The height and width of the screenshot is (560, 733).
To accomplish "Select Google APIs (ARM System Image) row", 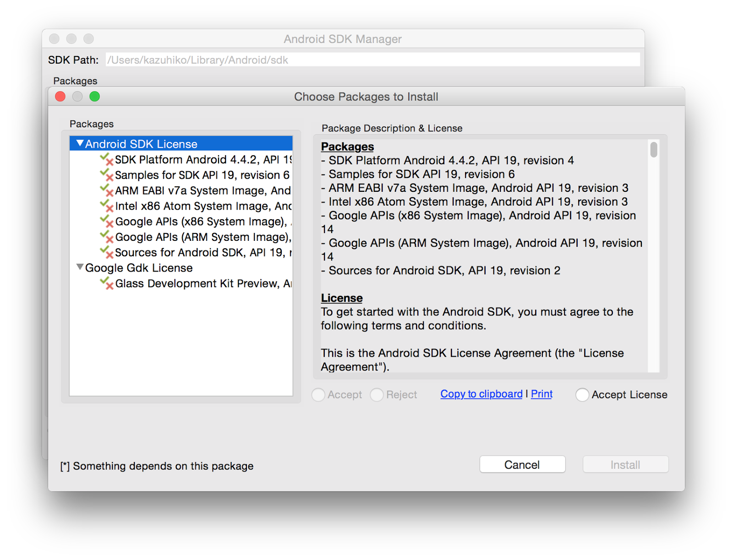I will click(x=181, y=237).
